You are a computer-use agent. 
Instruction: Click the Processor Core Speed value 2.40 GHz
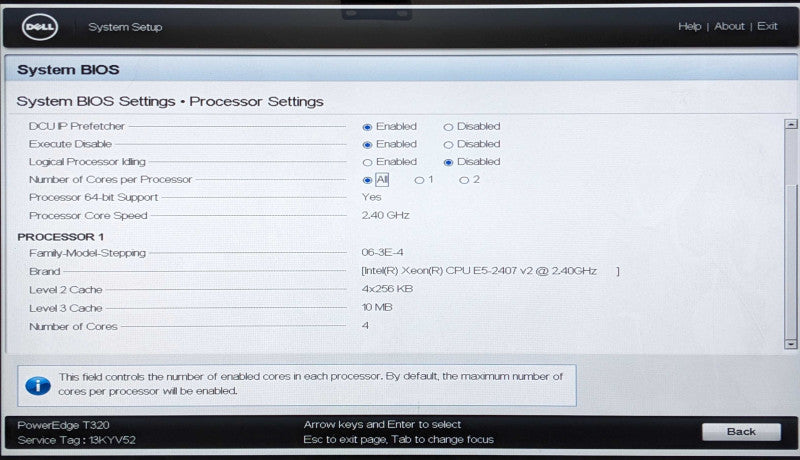385,215
